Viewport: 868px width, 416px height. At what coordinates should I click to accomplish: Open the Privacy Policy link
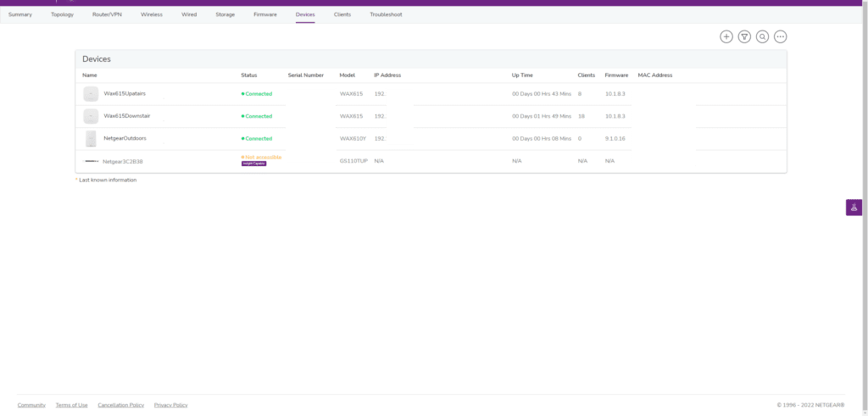pos(170,405)
